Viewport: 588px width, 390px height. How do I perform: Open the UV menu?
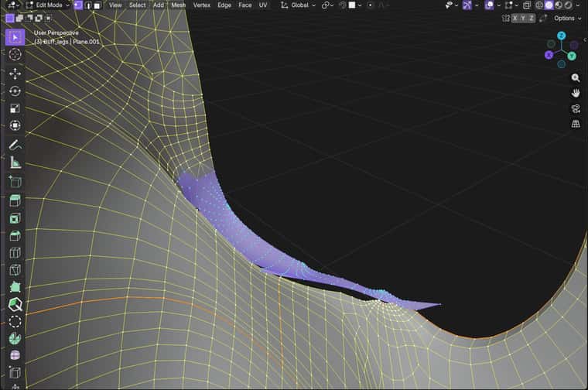(x=263, y=5)
